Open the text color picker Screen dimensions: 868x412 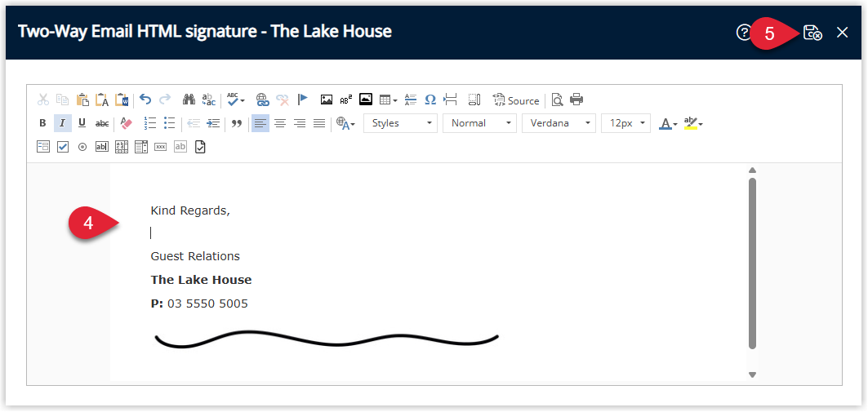pos(668,123)
